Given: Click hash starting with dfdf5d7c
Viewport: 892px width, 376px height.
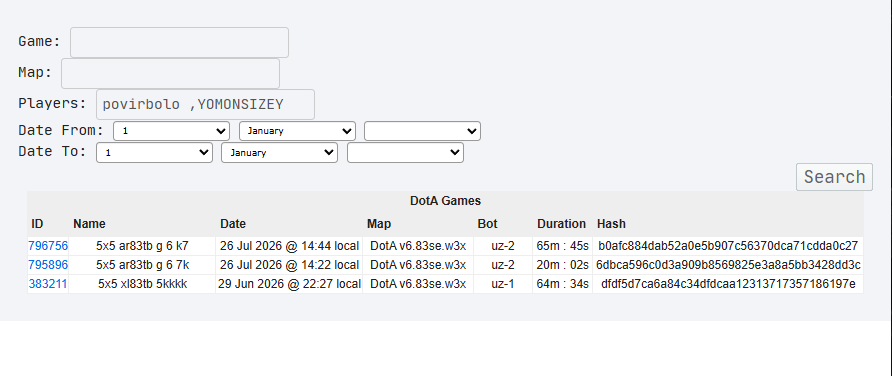Looking at the screenshot, I should pyautogui.click(x=728, y=284).
